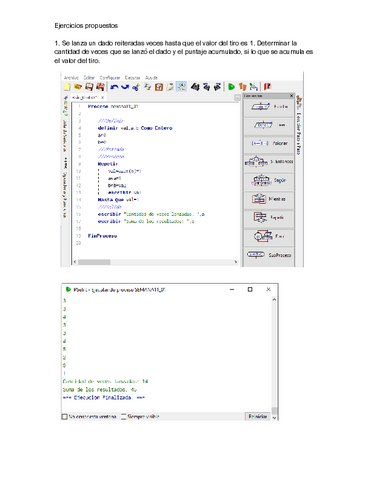Check 'Siempre visible' checkbox
The width and height of the screenshot is (371, 480).
point(123,417)
